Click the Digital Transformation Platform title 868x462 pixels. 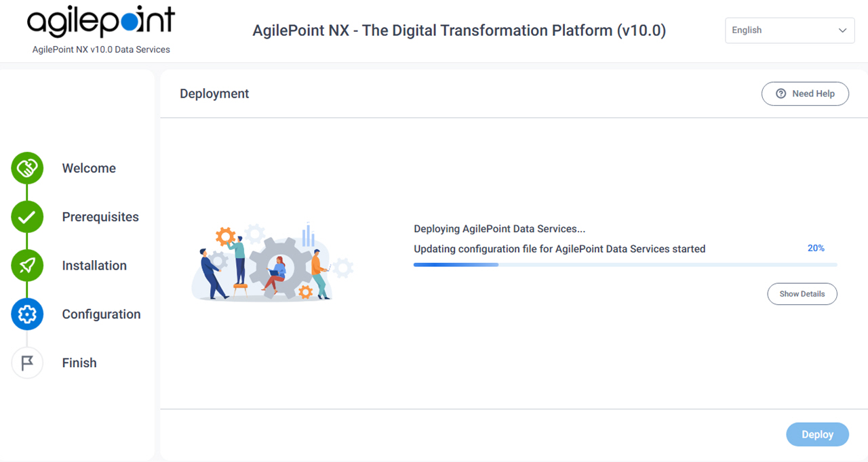click(x=459, y=30)
